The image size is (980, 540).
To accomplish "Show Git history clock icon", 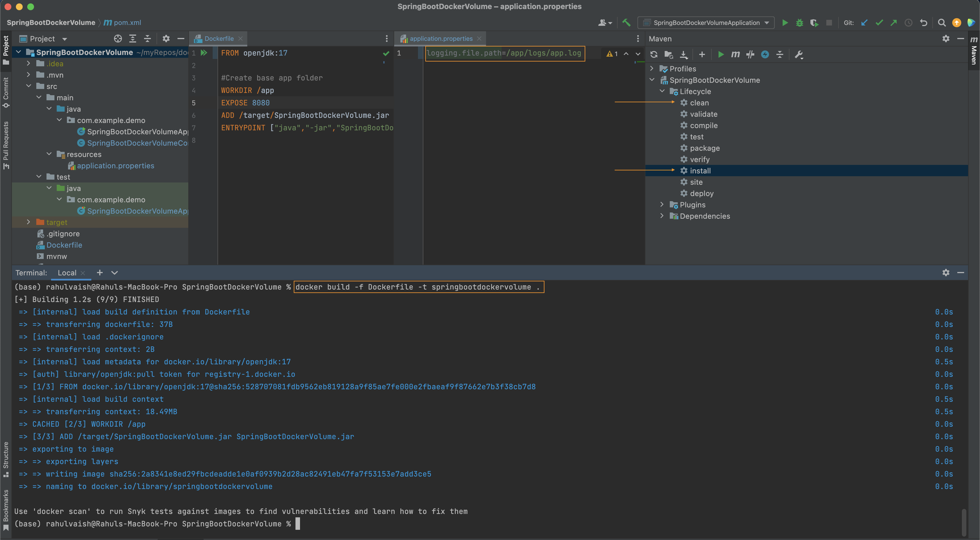I will 909,23.
